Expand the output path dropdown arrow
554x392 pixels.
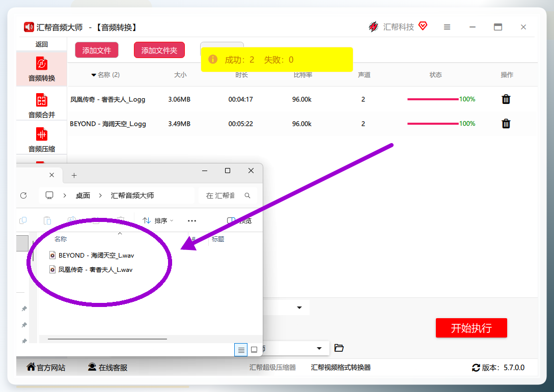point(319,348)
